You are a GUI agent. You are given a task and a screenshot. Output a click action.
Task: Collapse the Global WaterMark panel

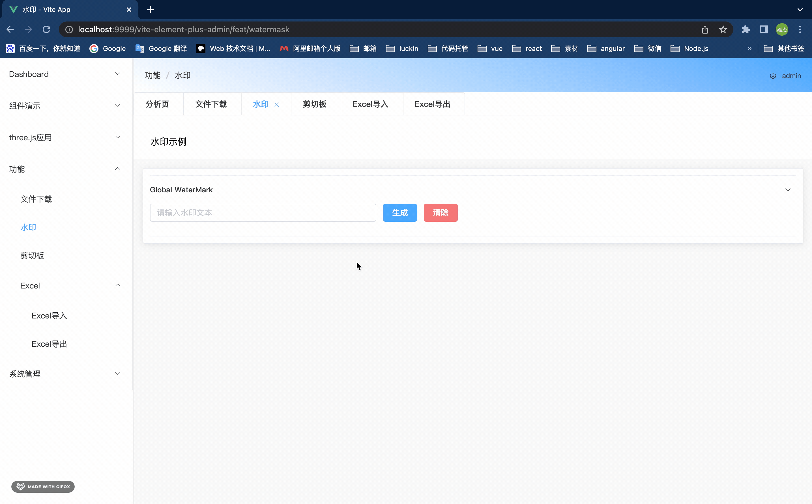click(x=788, y=190)
